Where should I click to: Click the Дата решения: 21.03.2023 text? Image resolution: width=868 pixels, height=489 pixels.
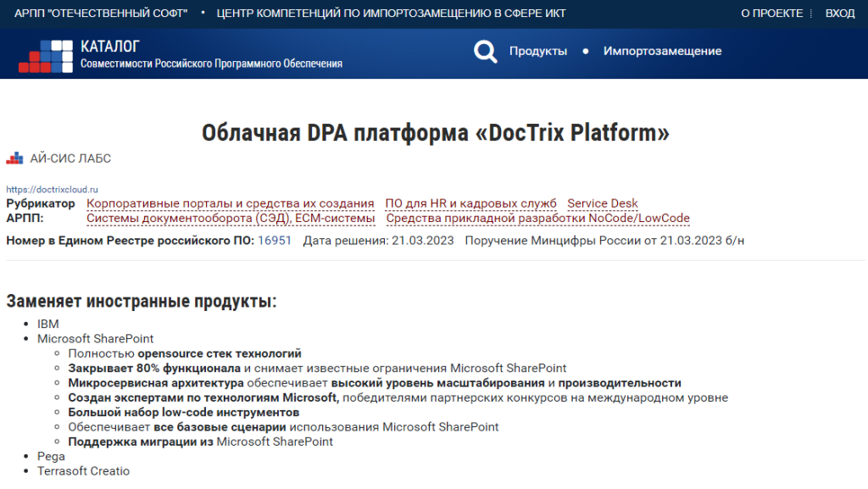(x=378, y=241)
